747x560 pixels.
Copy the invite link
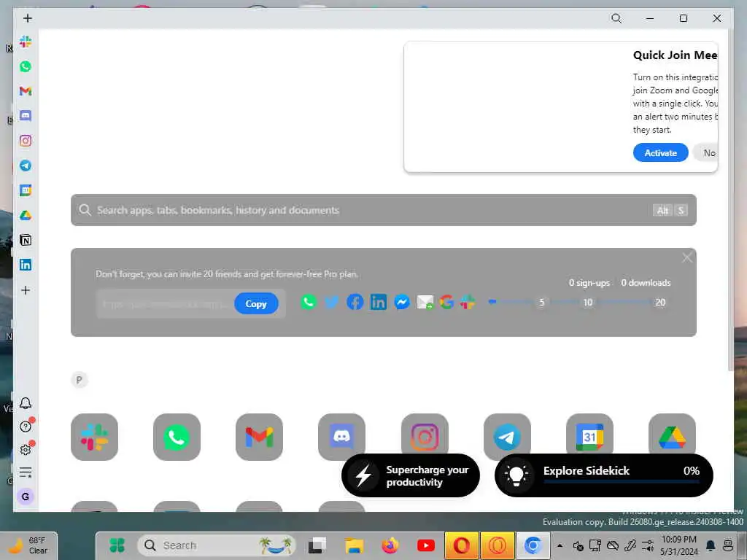click(x=256, y=304)
